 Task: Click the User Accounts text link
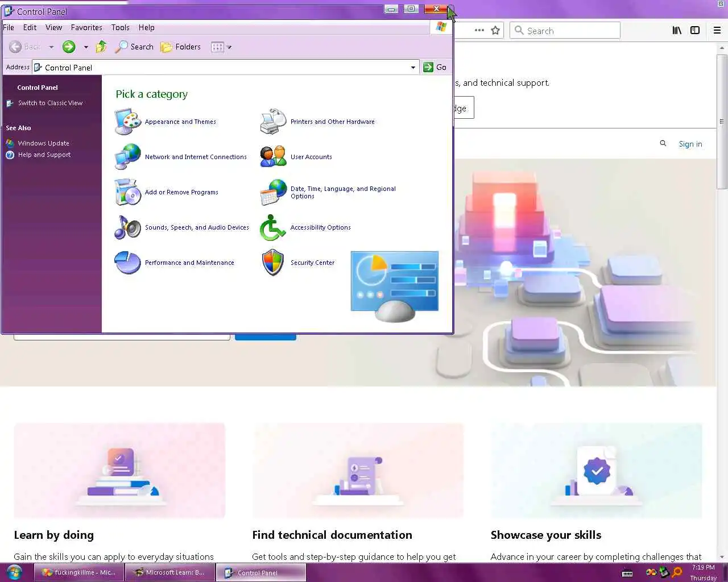pyautogui.click(x=311, y=157)
